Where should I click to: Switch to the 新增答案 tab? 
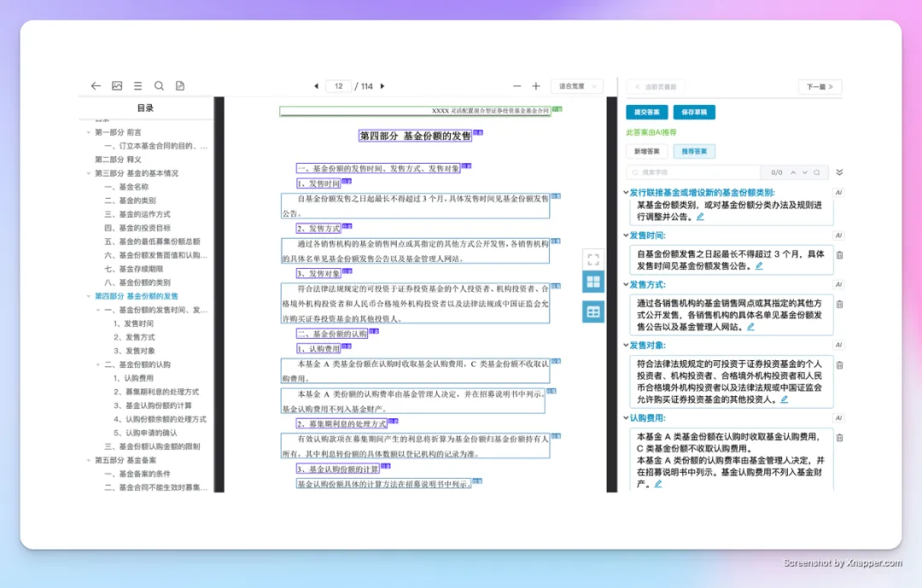point(647,152)
